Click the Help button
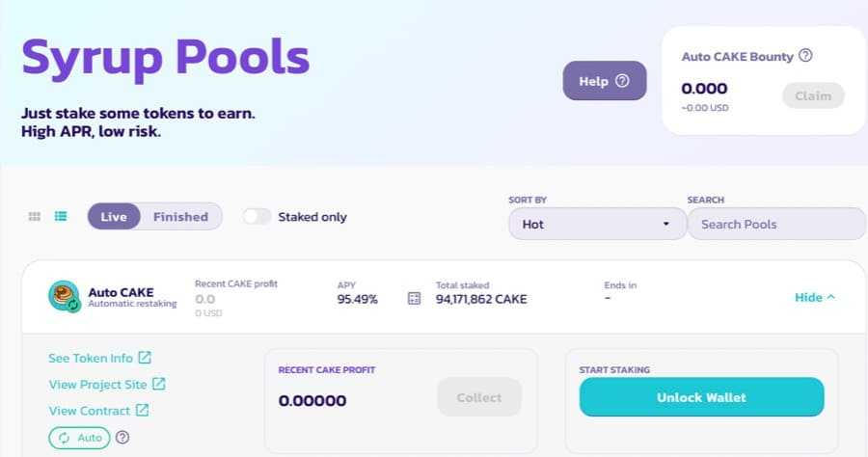The width and height of the screenshot is (868, 457). (x=604, y=81)
